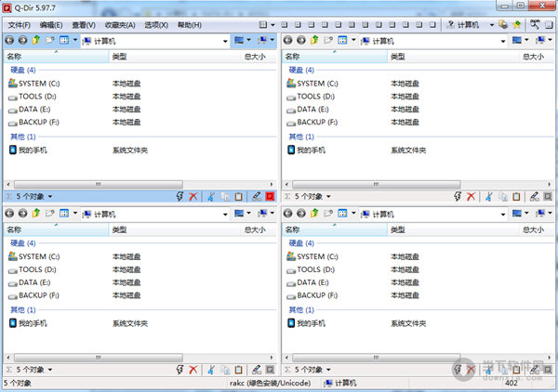Click edit pencil icon in bottom-left pane
The height and width of the screenshot is (392, 558).
click(x=257, y=370)
